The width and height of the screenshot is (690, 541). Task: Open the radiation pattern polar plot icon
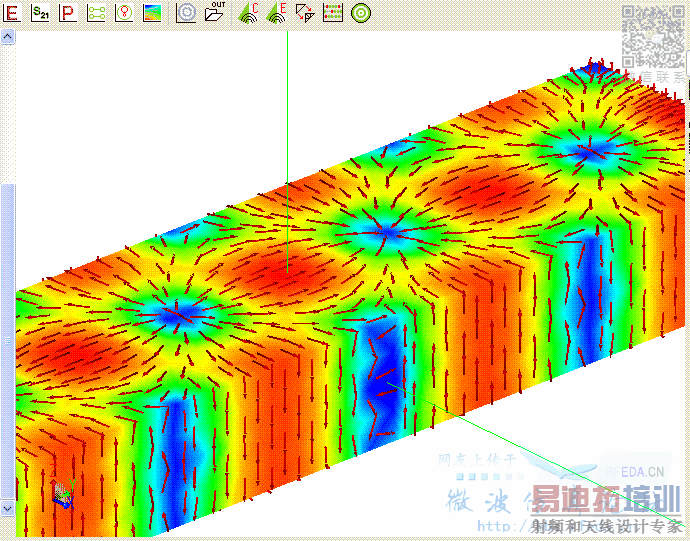125,13
